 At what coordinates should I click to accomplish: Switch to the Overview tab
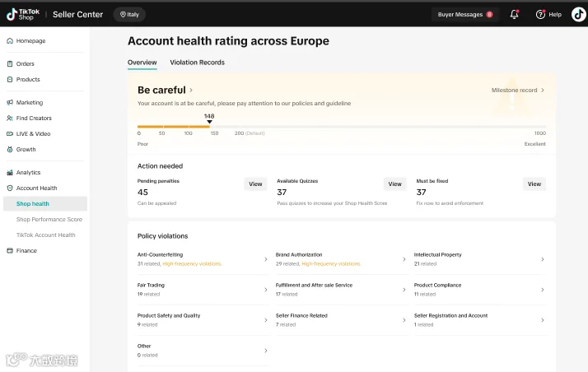pos(142,63)
